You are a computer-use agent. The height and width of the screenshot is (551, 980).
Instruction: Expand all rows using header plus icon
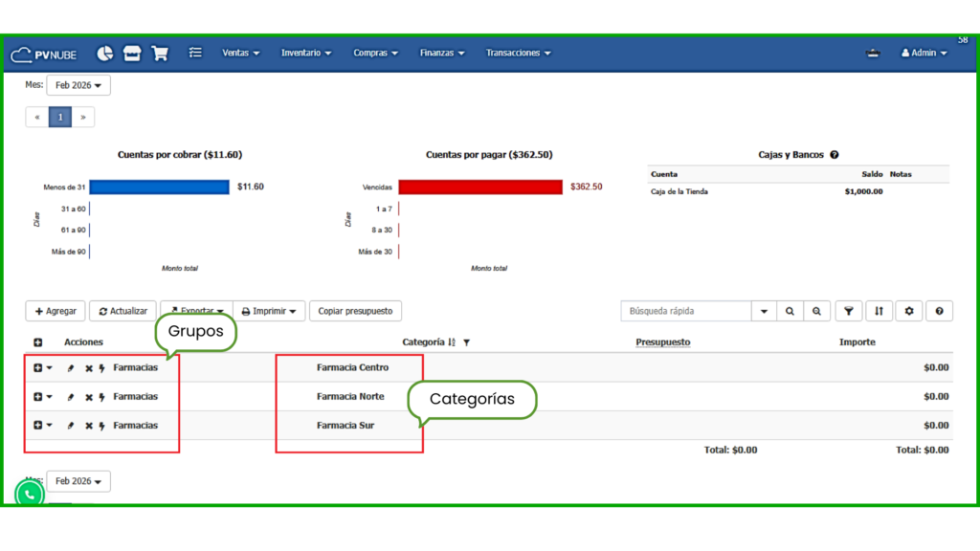(x=38, y=342)
